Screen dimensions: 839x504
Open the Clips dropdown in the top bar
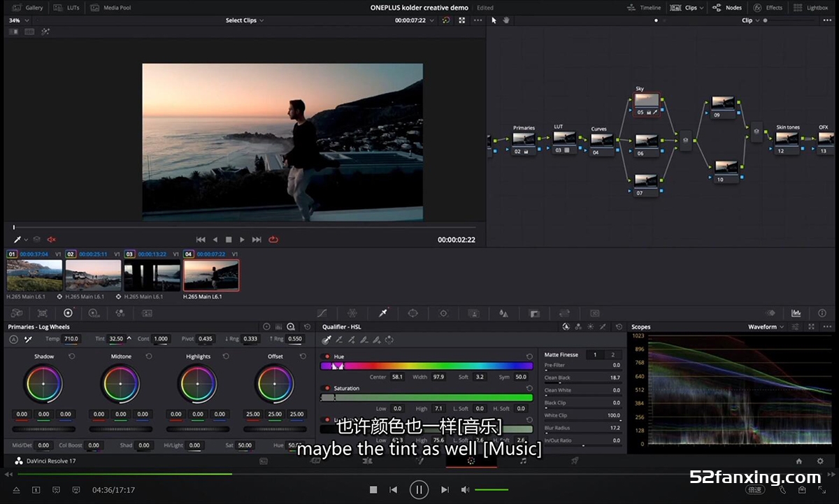[x=687, y=8]
